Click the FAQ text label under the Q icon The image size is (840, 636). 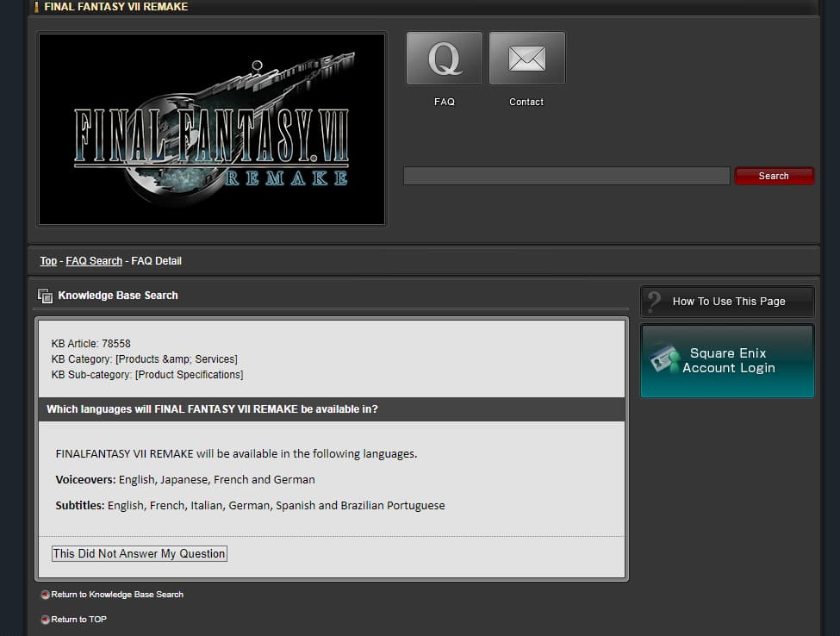(x=444, y=102)
